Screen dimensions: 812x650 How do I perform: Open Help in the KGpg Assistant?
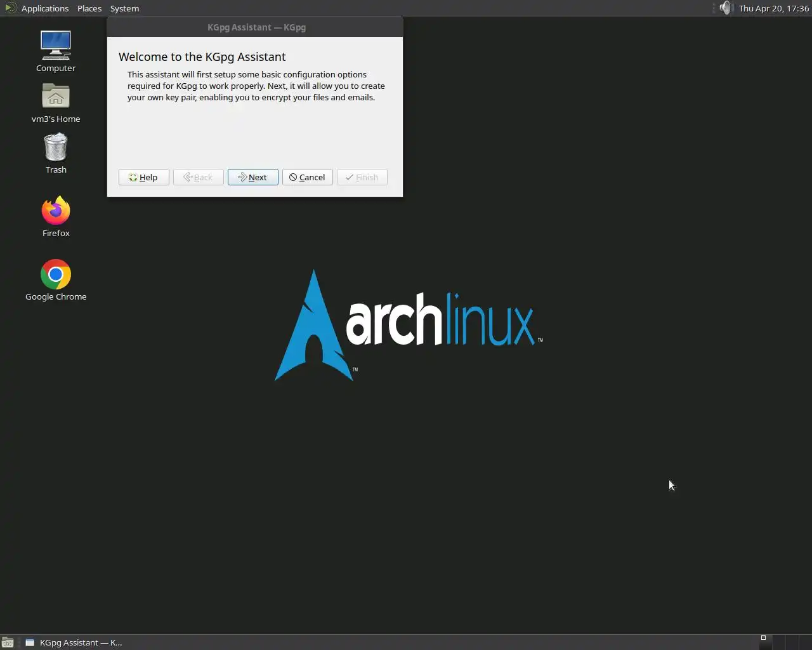coord(143,177)
